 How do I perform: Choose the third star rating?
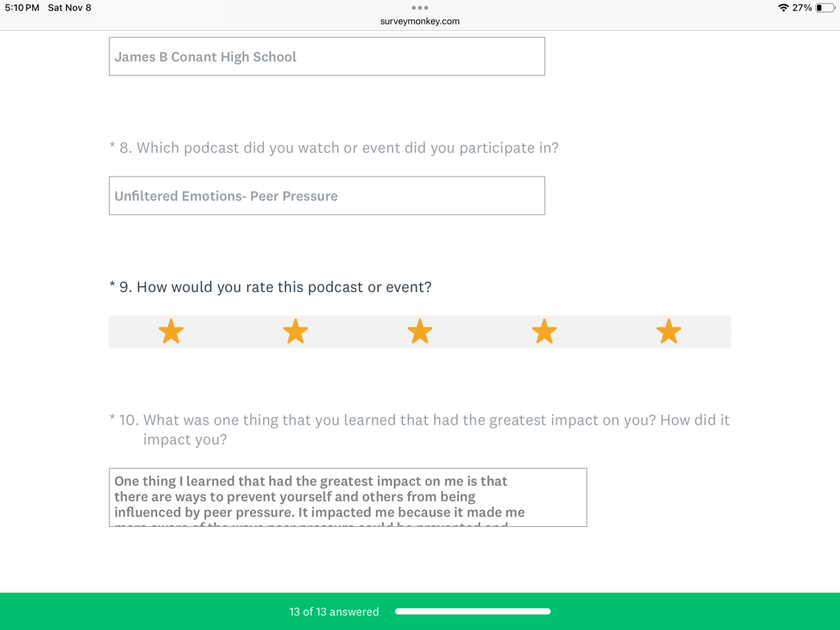[x=420, y=331]
